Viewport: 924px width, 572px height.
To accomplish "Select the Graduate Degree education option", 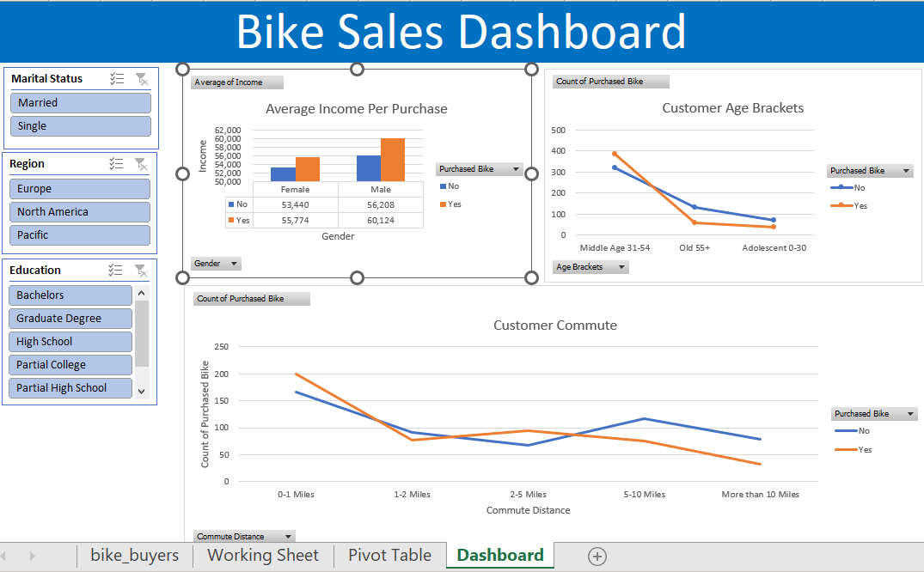I will pyautogui.click(x=70, y=319).
